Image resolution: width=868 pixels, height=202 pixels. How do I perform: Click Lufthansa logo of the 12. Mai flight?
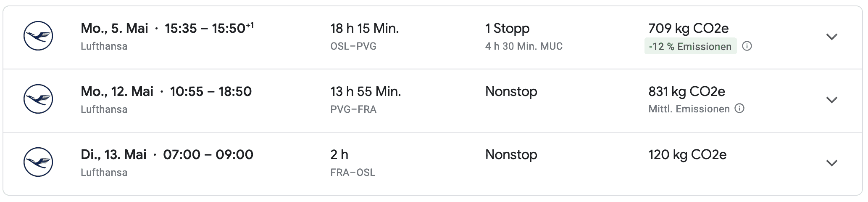tap(38, 99)
